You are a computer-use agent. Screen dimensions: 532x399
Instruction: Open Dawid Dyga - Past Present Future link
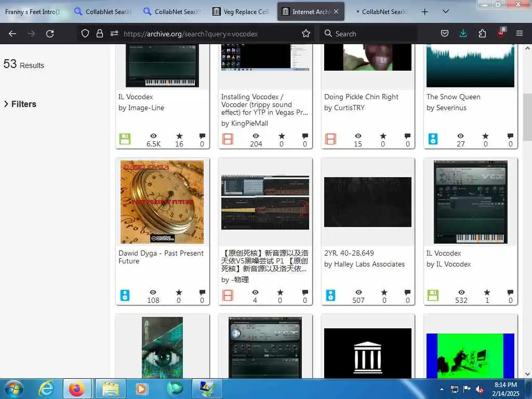(x=161, y=257)
